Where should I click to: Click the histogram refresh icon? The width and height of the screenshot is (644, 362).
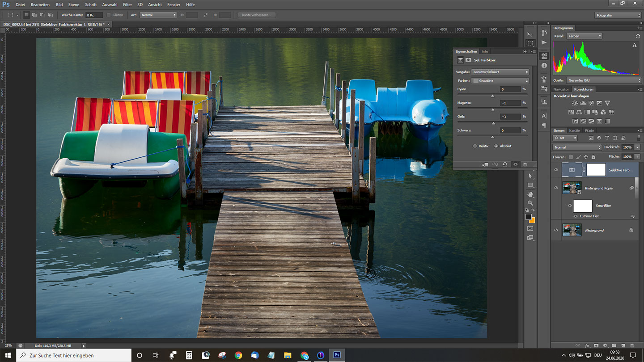[x=638, y=36]
